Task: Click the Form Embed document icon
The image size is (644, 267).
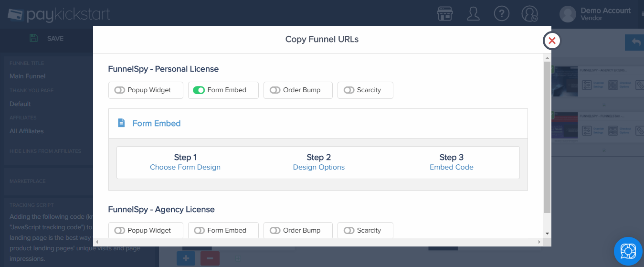Action: point(121,123)
